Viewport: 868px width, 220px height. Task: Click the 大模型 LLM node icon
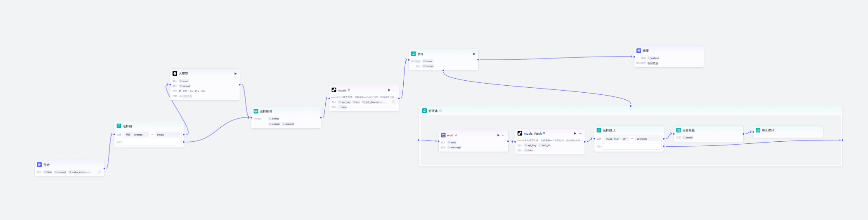[x=175, y=73]
